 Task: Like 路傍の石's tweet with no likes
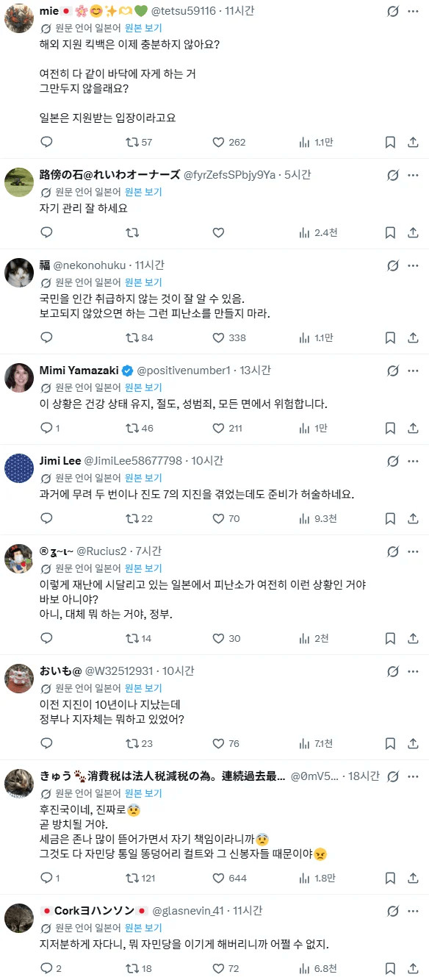point(218,232)
